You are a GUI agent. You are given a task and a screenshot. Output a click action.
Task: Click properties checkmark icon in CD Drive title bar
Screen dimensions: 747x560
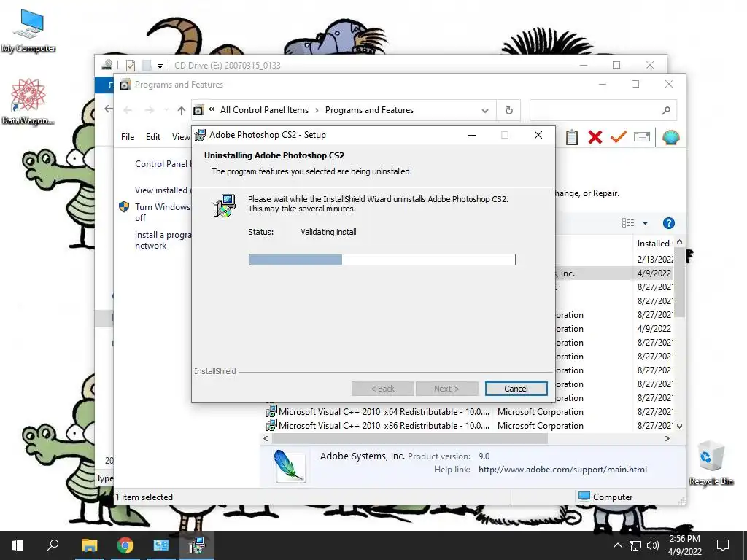click(131, 65)
